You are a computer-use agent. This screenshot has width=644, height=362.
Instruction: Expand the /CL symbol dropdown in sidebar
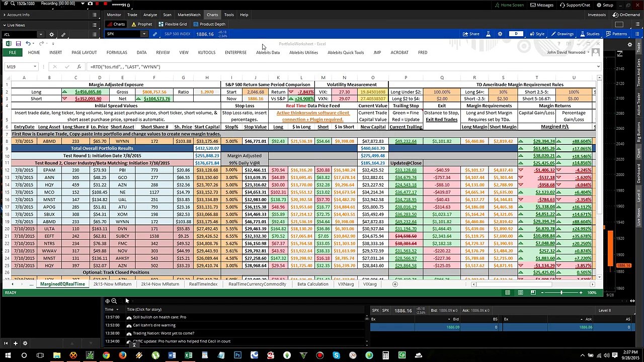coord(40,35)
